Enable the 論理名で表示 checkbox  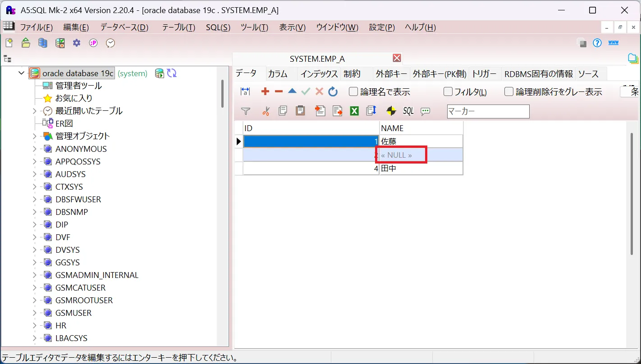tap(353, 91)
